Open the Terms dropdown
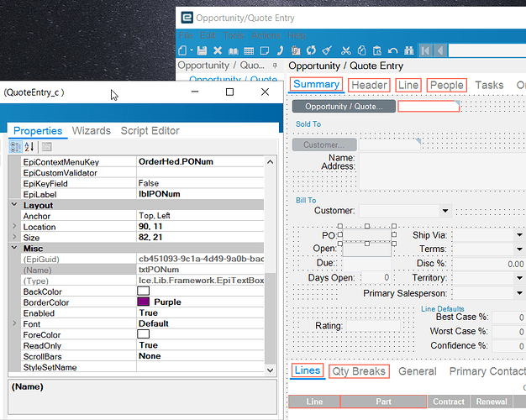 [x=519, y=249]
